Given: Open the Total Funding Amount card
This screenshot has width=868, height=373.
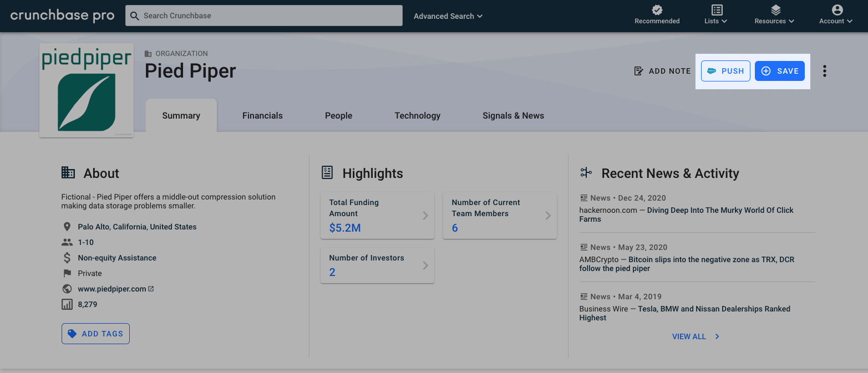Looking at the screenshot, I should 377,216.
